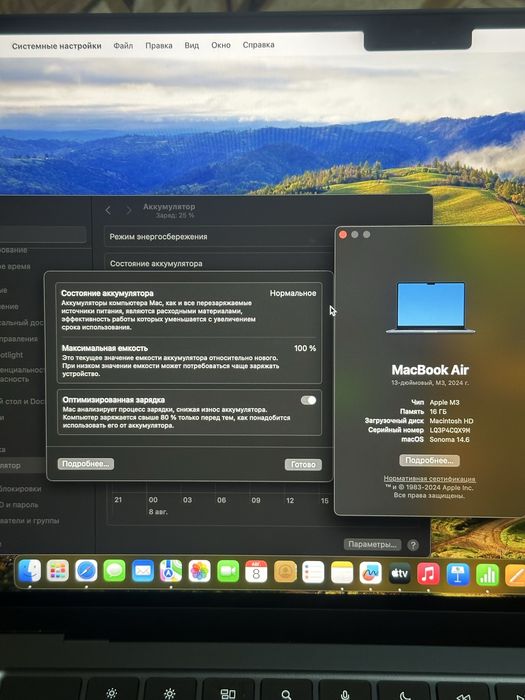Click Готово in the battery dialog

[303, 464]
